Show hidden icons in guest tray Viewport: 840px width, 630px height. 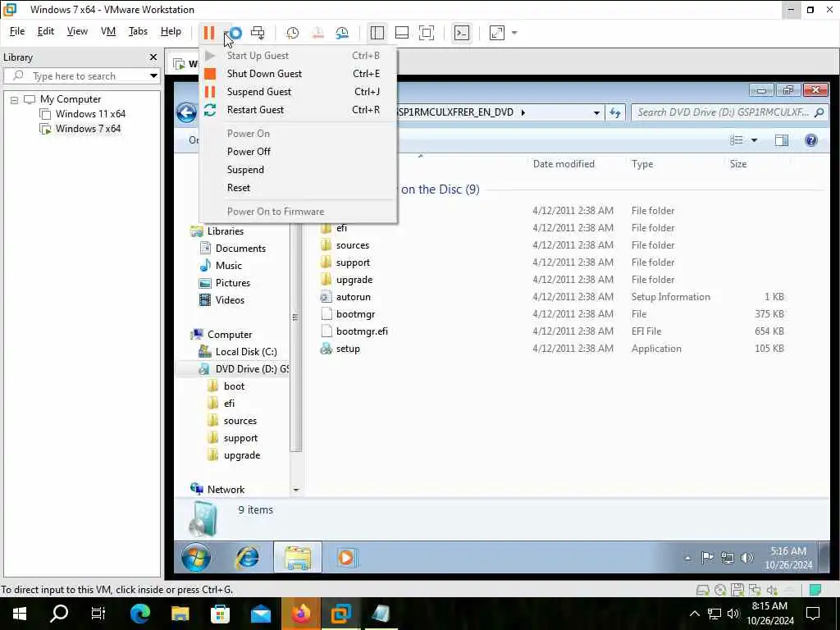coord(687,558)
